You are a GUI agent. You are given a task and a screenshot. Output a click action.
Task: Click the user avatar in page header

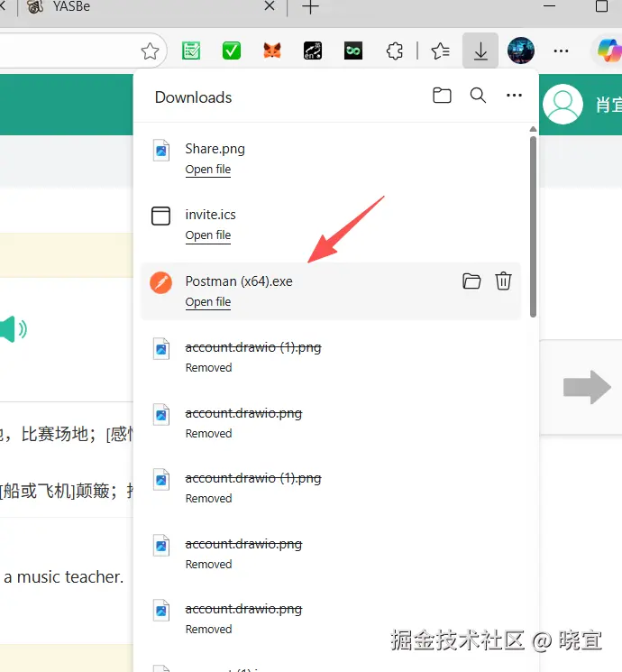563,104
